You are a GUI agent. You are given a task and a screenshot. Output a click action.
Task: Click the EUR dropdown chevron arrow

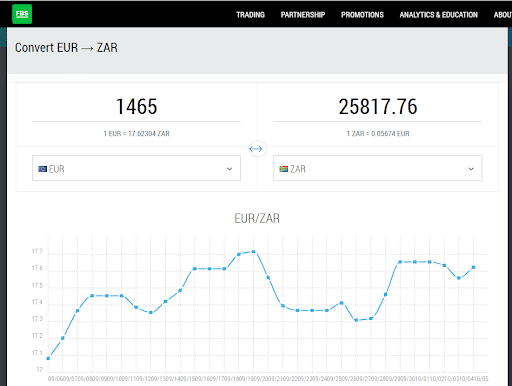coord(229,169)
